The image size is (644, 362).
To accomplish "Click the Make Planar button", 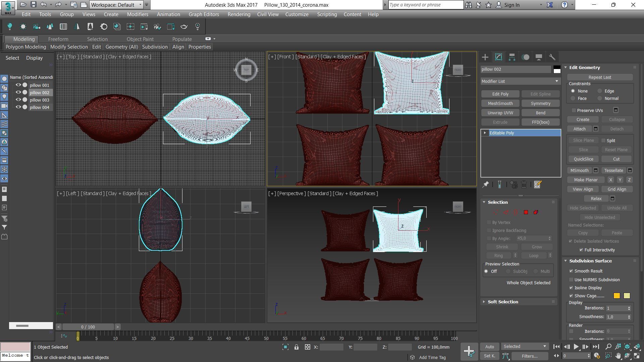I will (586, 180).
